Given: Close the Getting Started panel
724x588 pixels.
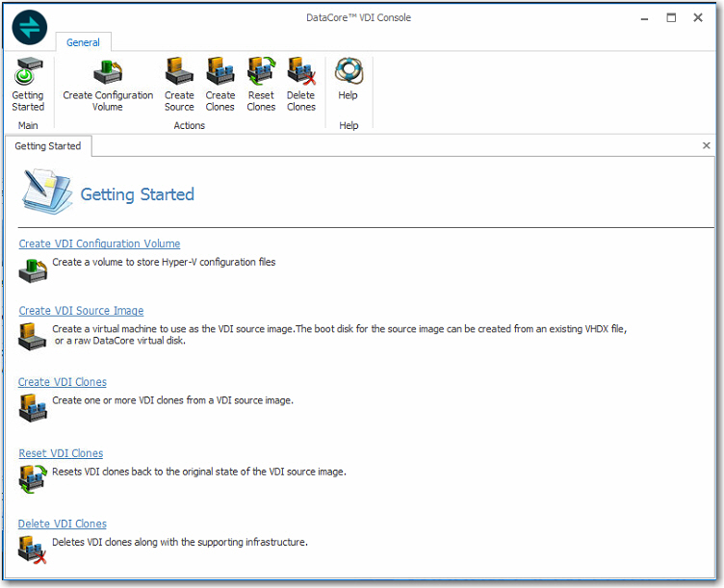Looking at the screenshot, I should [x=706, y=146].
